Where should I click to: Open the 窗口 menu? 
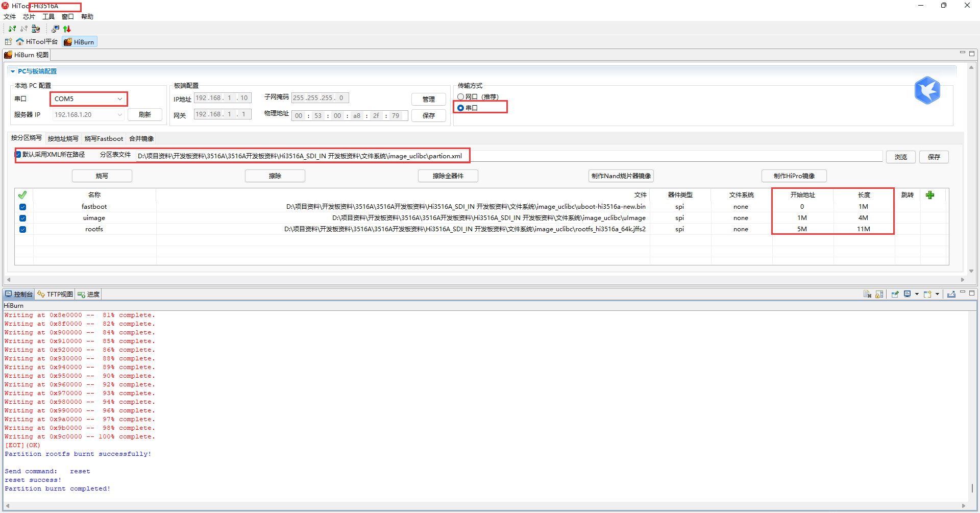click(x=68, y=17)
